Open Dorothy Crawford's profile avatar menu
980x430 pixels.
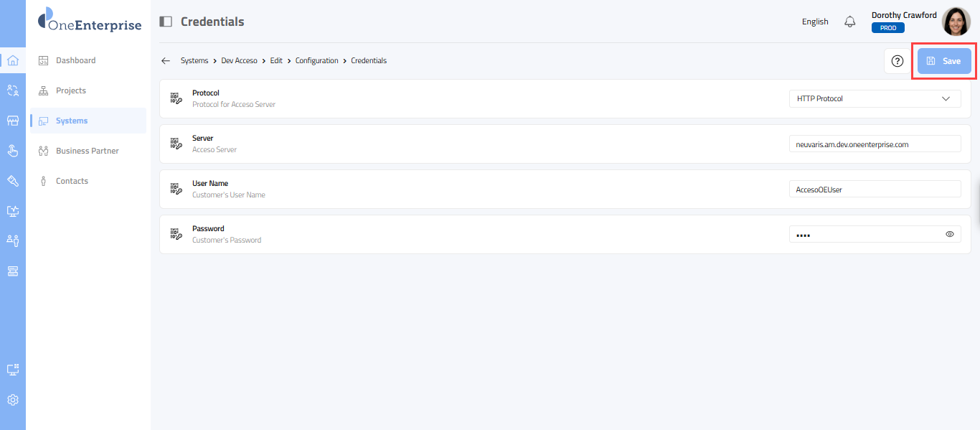(956, 22)
